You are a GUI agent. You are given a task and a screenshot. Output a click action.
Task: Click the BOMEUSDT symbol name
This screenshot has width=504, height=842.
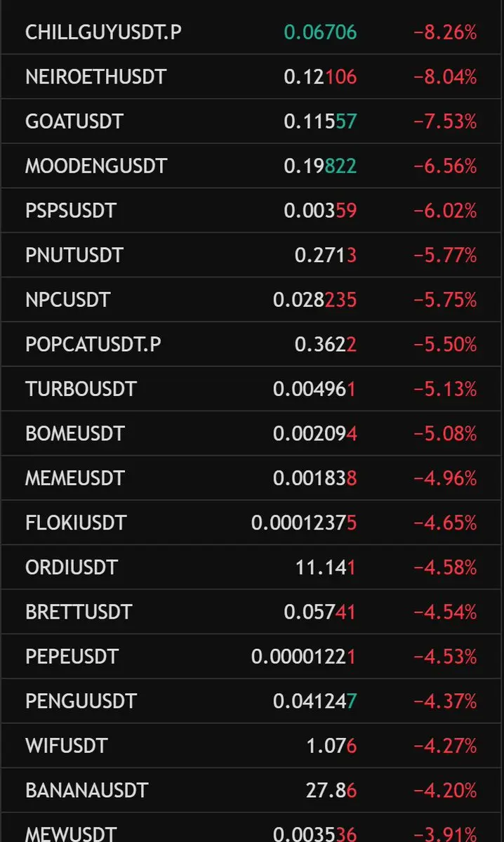[75, 433]
